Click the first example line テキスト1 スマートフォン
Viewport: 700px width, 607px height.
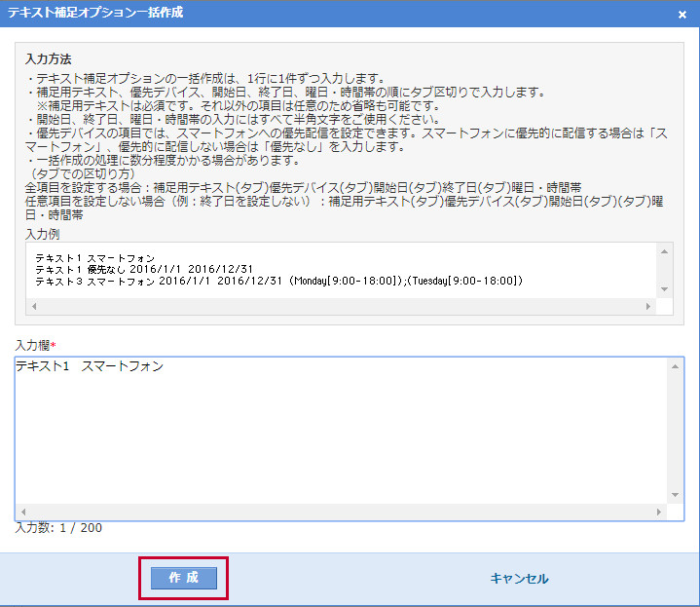[x=95, y=258]
